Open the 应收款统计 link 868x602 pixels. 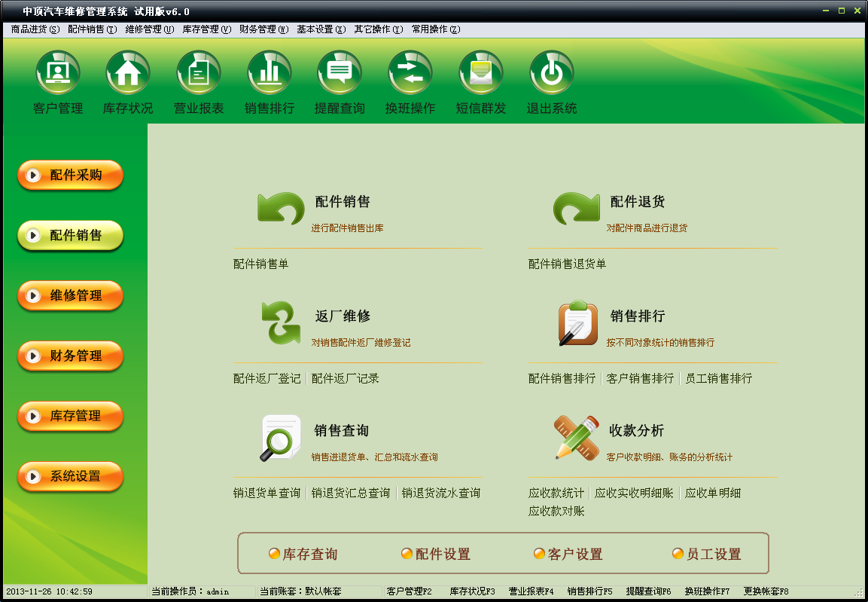[556, 494]
